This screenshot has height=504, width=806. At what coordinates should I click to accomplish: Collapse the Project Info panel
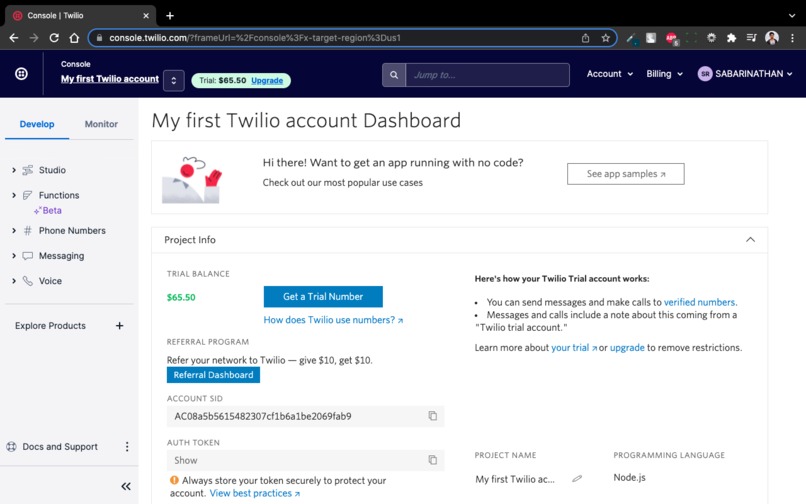pos(750,240)
